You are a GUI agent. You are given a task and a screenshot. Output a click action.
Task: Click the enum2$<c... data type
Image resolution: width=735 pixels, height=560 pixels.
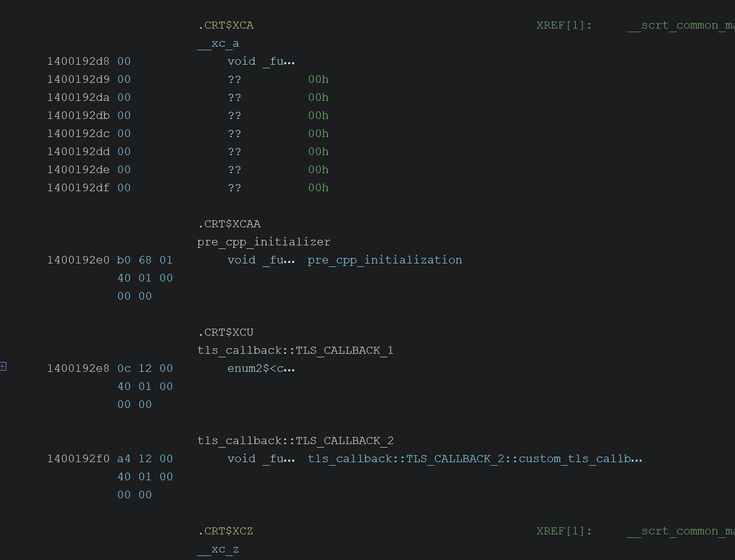[261, 368]
